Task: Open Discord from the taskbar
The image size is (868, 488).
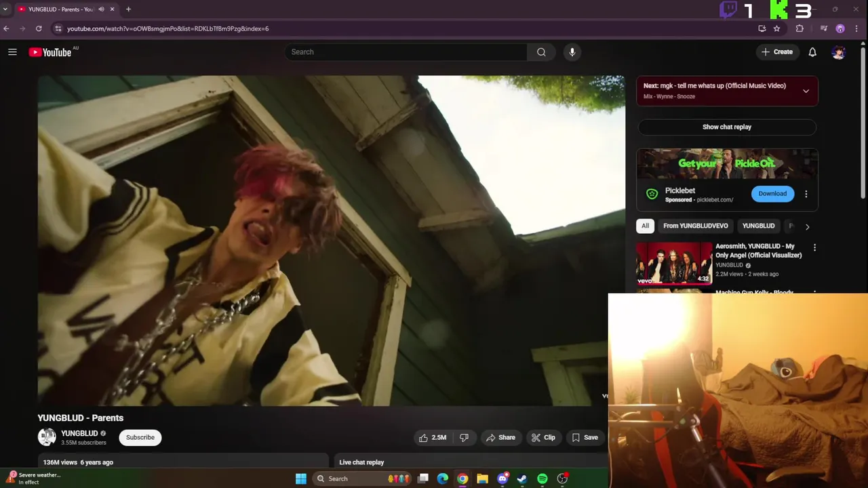Action: tap(502, 479)
